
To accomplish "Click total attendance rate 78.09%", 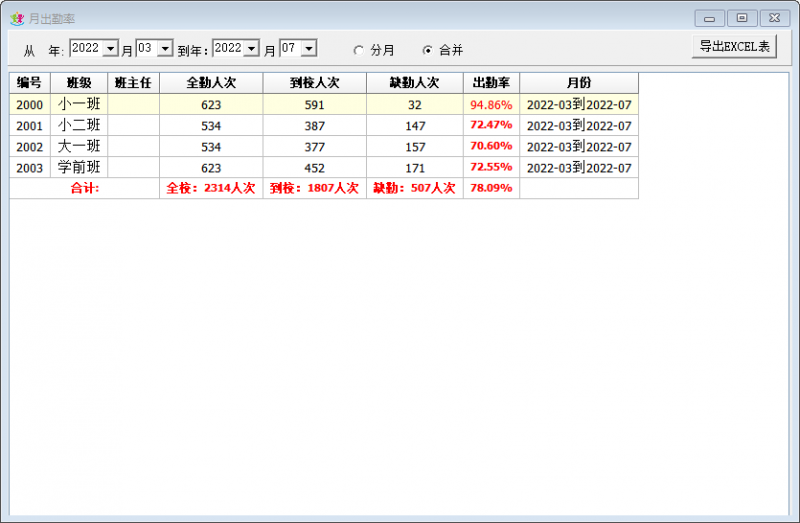I will [x=491, y=188].
